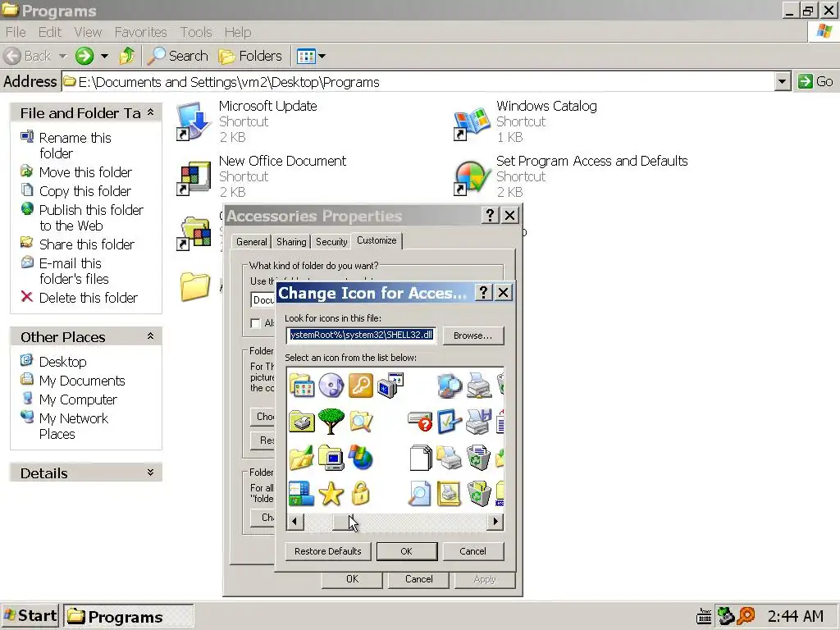Open the Tools menu
The width and height of the screenshot is (840, 630).
(196, 32)
